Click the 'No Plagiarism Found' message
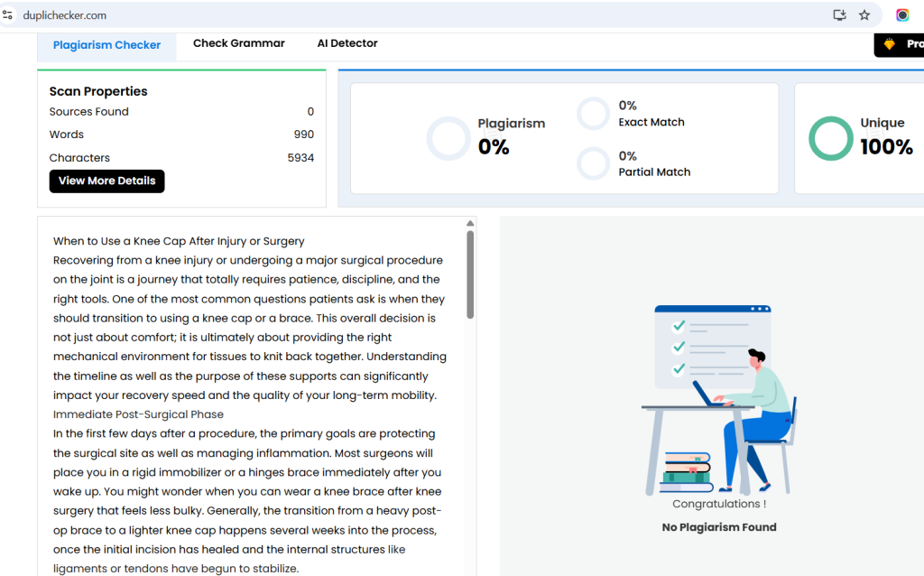924x576 pixels. click(x=718, y=527)
